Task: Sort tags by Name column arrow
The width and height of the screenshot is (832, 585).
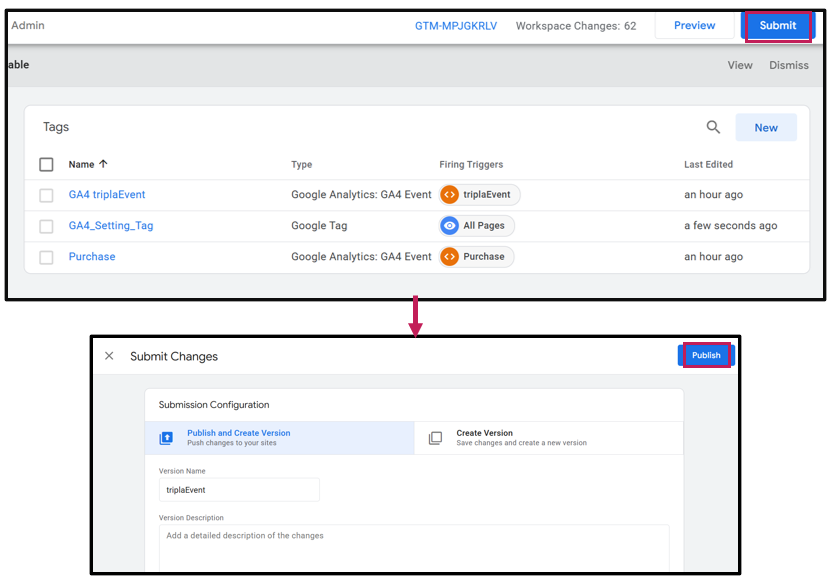Action: point(103,164)
